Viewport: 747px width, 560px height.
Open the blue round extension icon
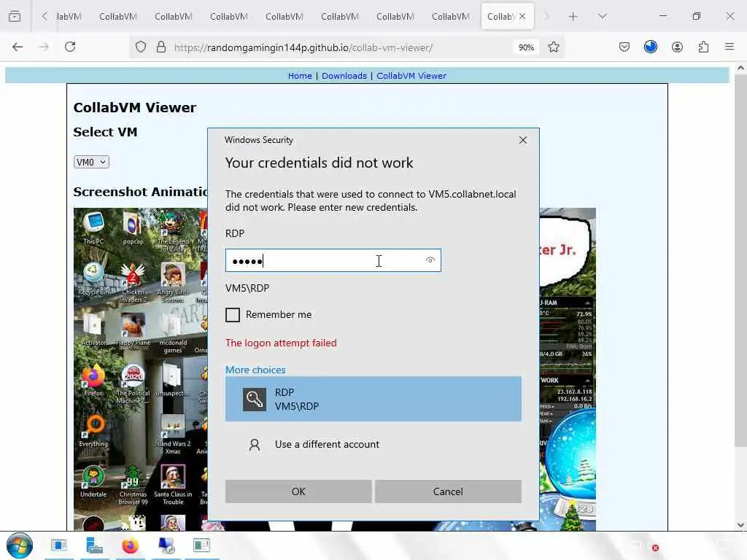pyautogui.click(x=650, y=47)
